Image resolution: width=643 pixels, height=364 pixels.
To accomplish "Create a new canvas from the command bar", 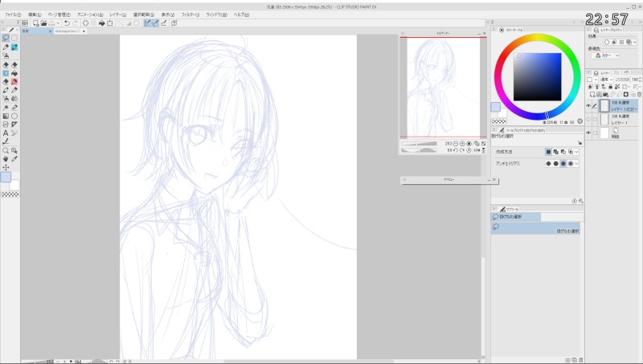I will tap(35, 23).
